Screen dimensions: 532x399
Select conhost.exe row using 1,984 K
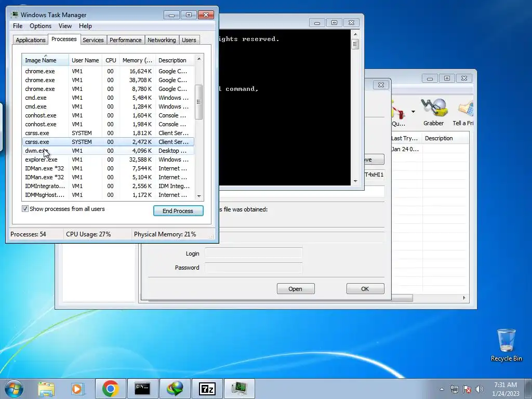tap(108, 124)
